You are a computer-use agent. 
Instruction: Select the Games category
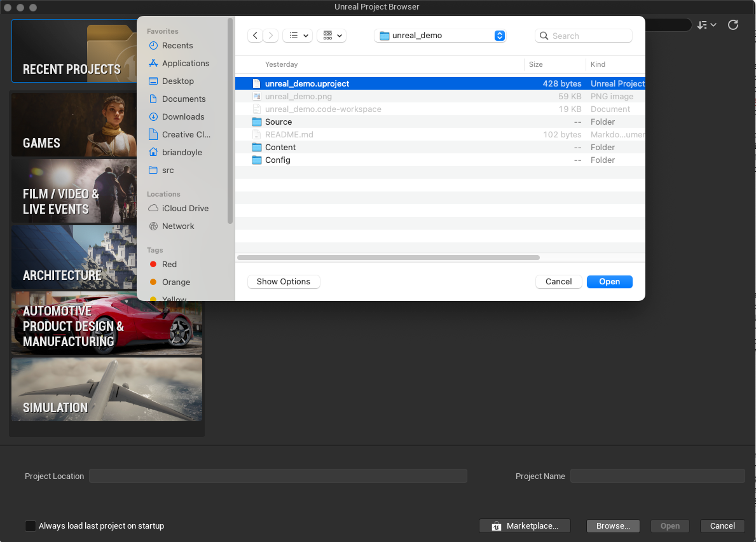pyautogui.click(x=74, y=125)
